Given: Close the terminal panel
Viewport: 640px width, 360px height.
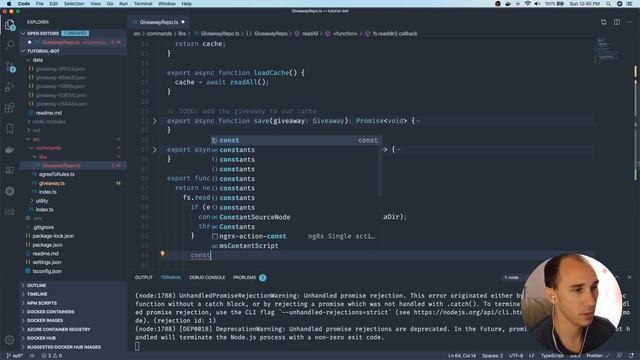Looking at the screenshot, I should (x=629, y=277).
